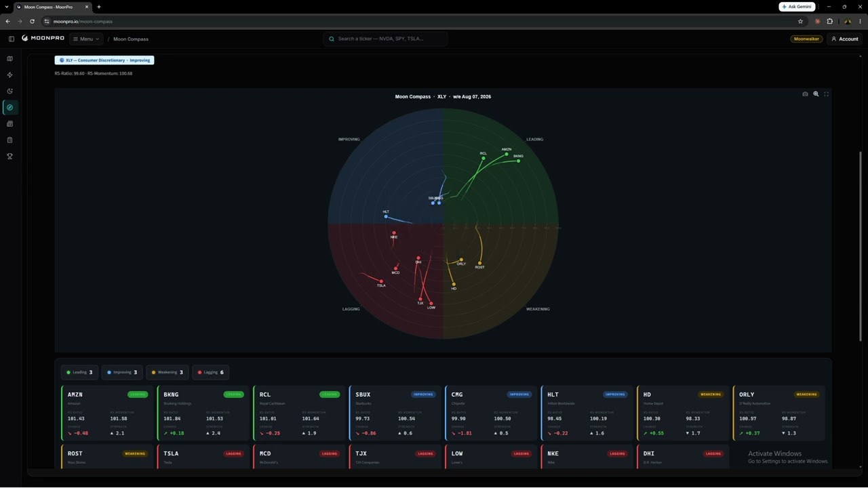Open the tab search dropdown arrow

[x=6, y=7]
